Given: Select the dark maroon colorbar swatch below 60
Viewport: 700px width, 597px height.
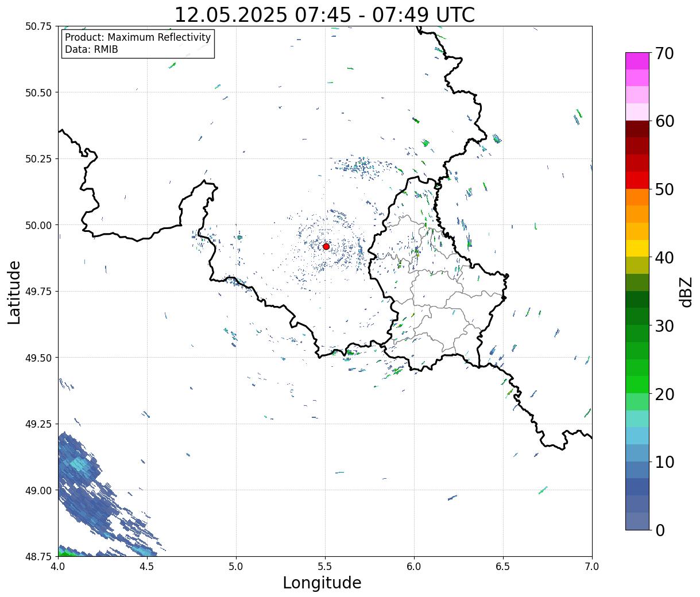Looking at the screenshot, I should 637,129.
